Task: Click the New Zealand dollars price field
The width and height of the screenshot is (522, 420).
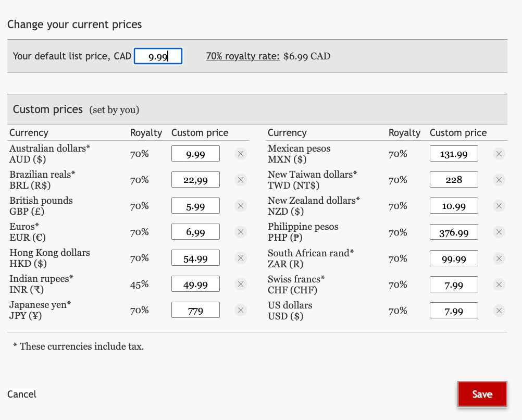Action: (x=454, y=206)
